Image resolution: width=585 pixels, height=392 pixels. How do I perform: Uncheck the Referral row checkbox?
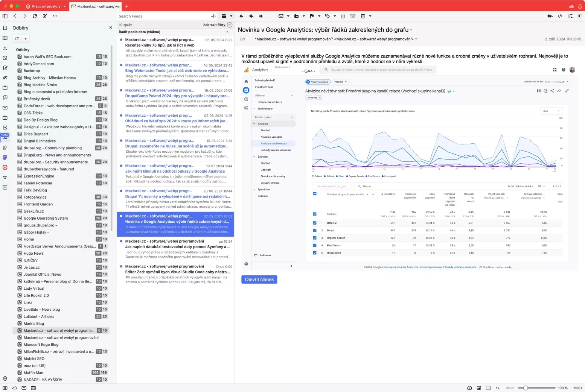[x=315, y=223]
